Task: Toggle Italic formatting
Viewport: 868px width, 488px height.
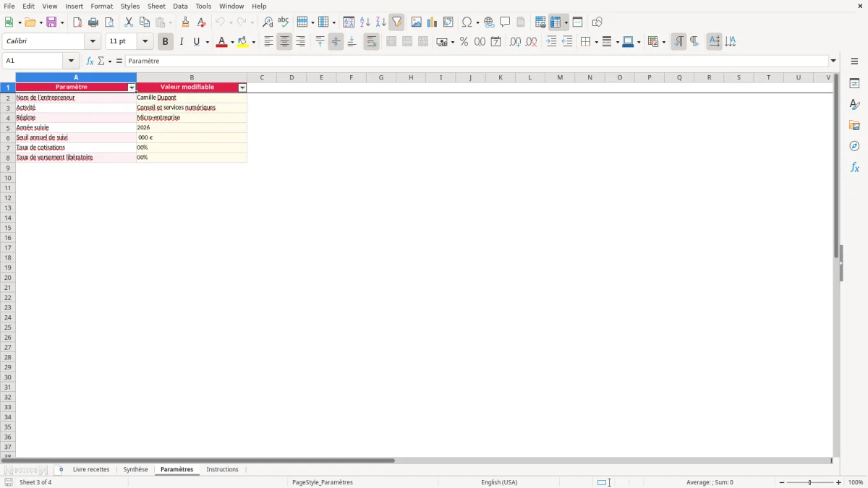Action: tap(181, 42)
